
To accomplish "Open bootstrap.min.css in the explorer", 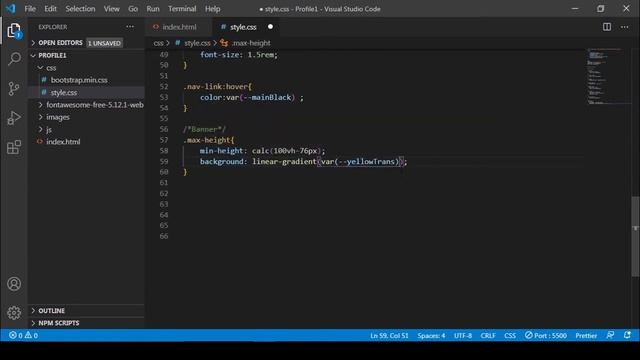I will pyautogui.click(x=79, y=80).
